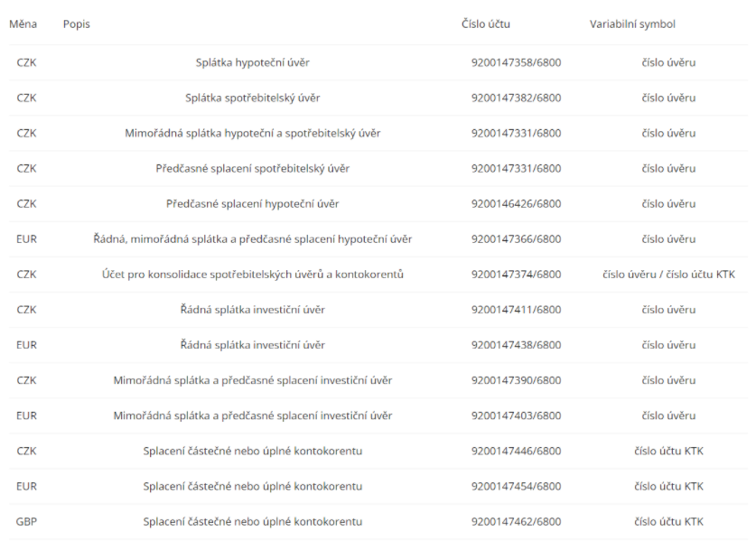Click the Číslo účtu column header
The image size is (756, 541).
485,24
